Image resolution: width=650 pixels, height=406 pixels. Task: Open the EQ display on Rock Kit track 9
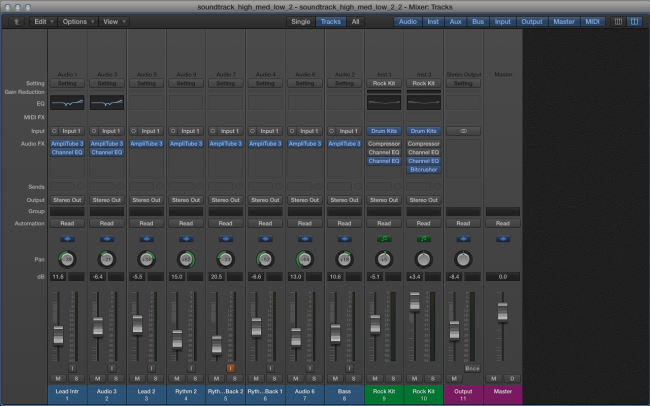383,103
